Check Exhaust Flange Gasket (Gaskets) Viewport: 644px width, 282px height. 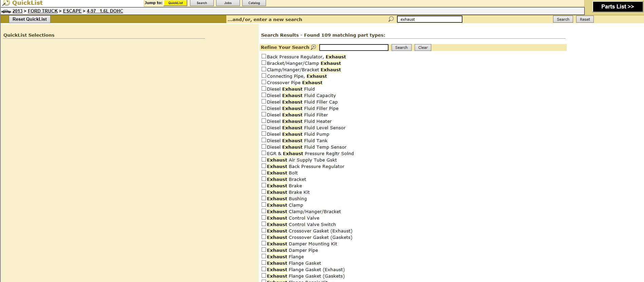(264, 276)
